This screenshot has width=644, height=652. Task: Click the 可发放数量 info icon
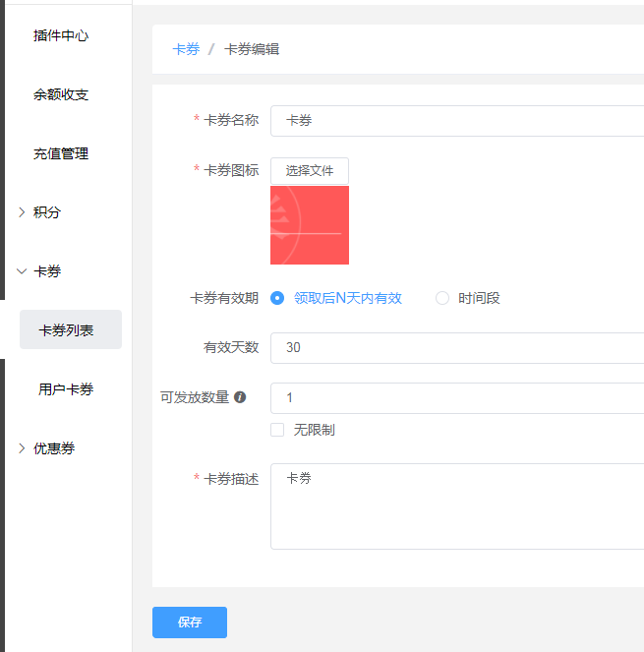(240, 397)
